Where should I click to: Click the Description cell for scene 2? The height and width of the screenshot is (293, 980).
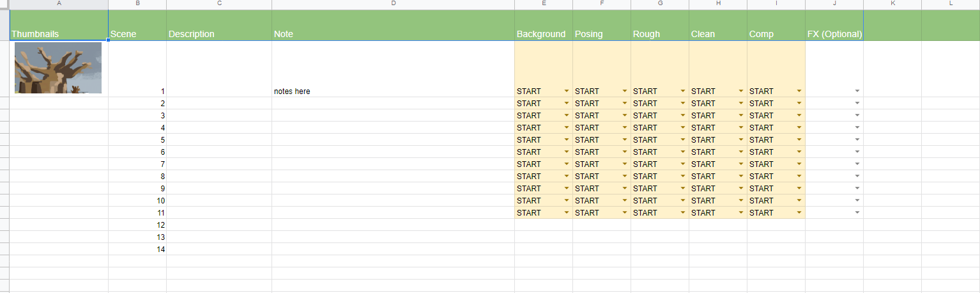point(219,104)
